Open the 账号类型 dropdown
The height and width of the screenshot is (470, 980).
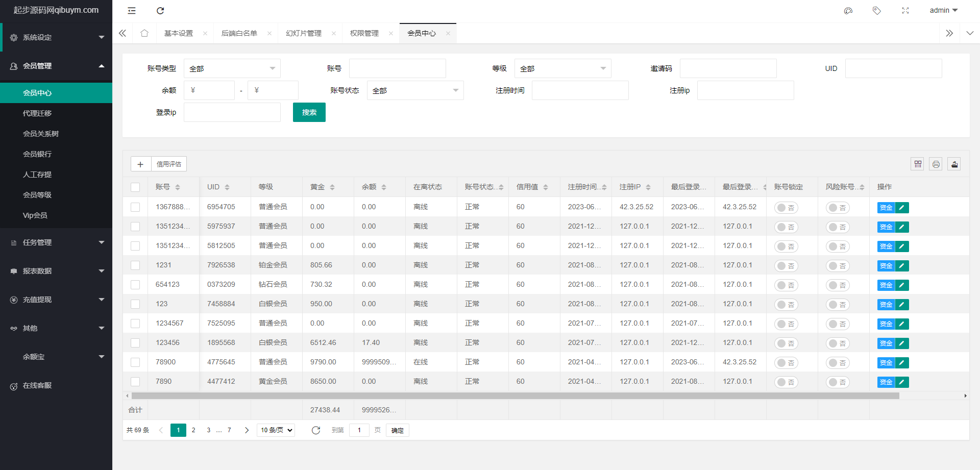[232, 68]
